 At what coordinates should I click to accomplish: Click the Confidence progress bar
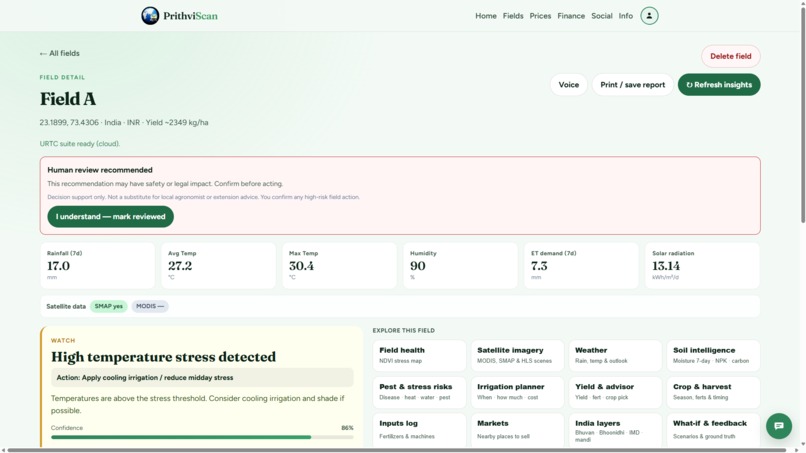[202, 437]
